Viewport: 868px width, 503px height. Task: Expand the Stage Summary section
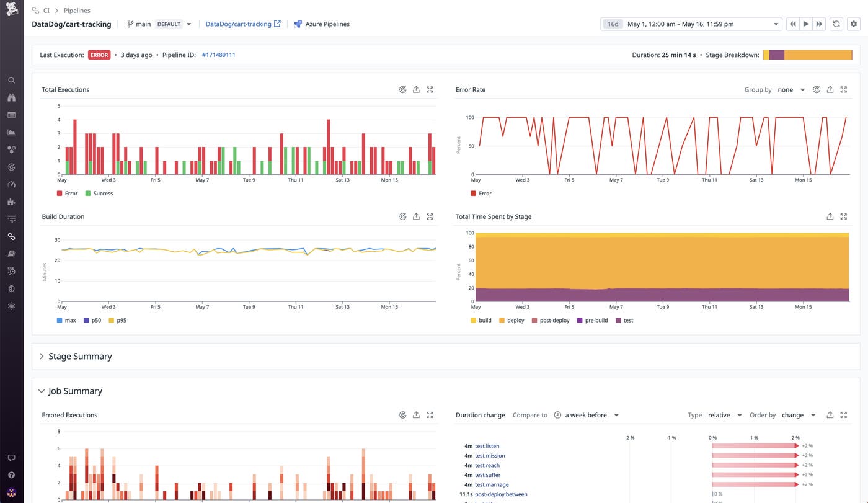coord(41,356)
